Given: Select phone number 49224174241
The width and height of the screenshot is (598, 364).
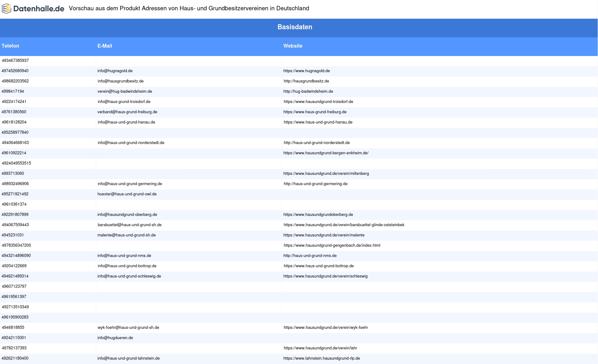Looking at the screenshot, I should (14, 102).
